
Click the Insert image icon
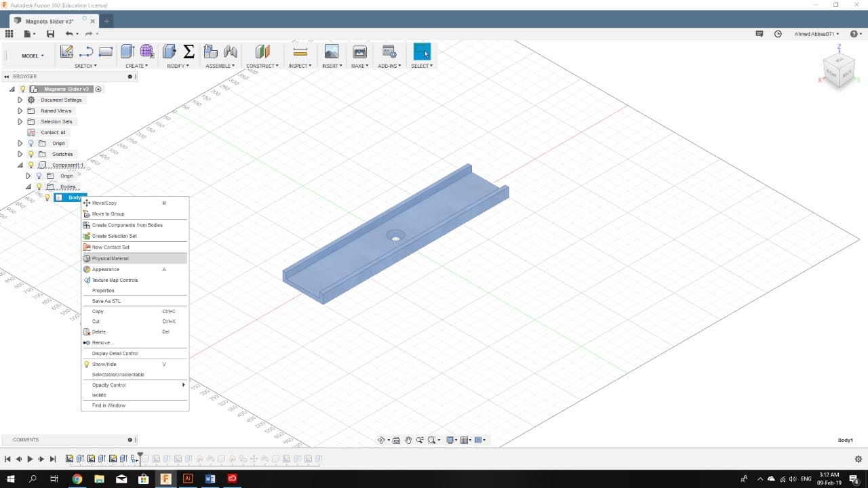coord(332,52)
